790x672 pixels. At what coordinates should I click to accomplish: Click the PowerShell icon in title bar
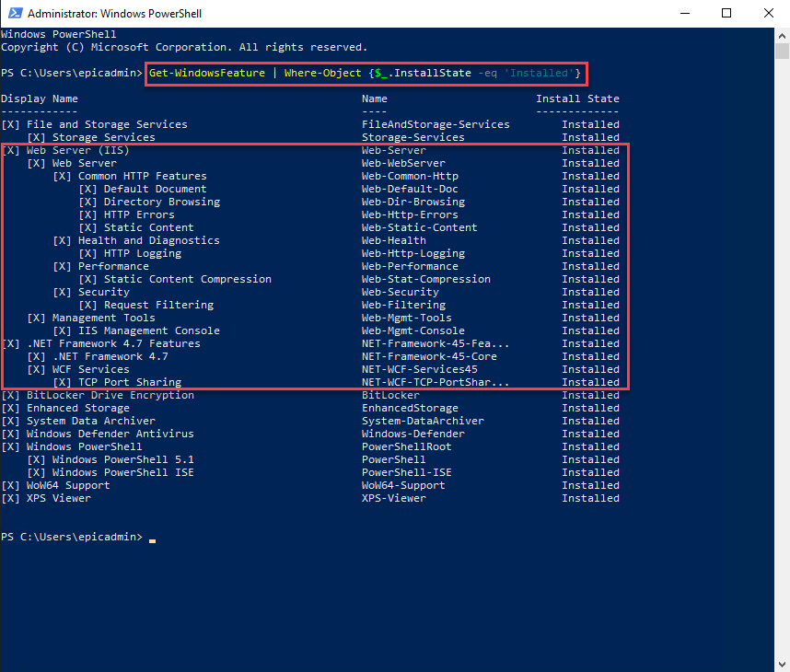[x=16, y=13]
